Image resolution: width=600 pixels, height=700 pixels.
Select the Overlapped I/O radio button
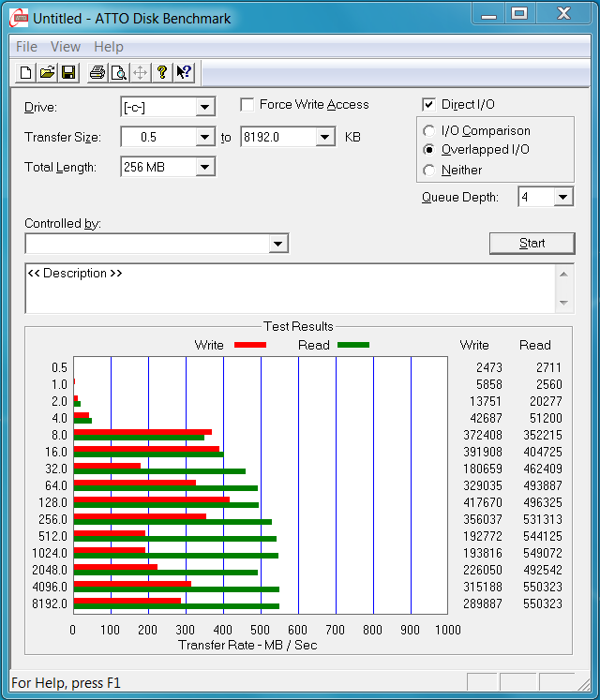[x=428, y=150]
